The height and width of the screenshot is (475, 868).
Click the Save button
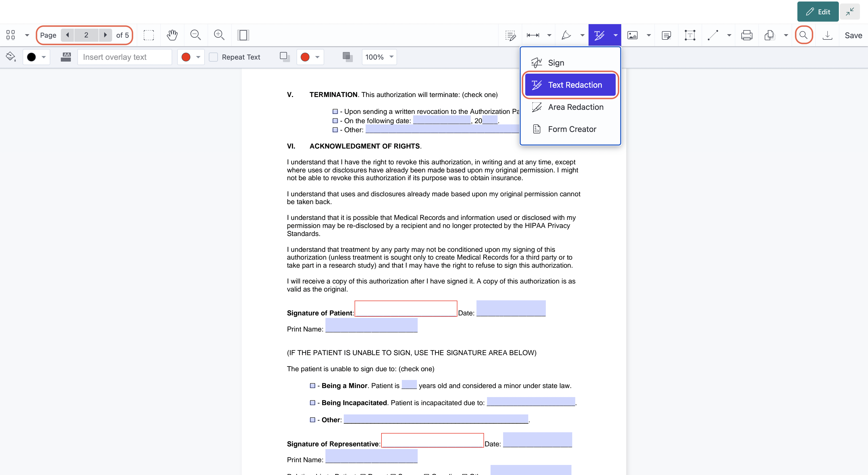(853, 35)
